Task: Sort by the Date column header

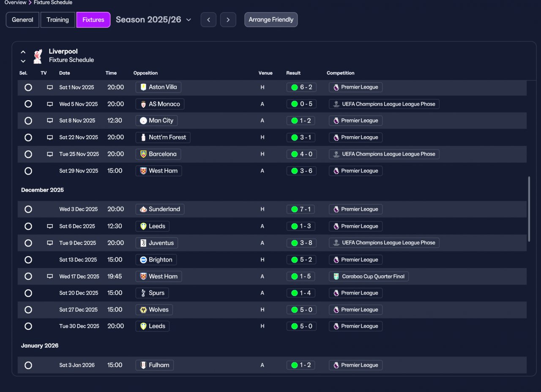Action: pos(65,73)
